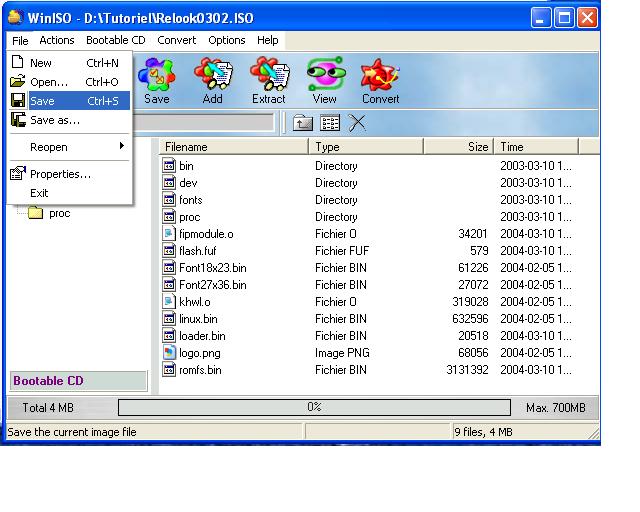Image resolution: width=640 pixels, height=512 pixels.
Task: Select file Font27x36.bin
Action: coord(367,285)
